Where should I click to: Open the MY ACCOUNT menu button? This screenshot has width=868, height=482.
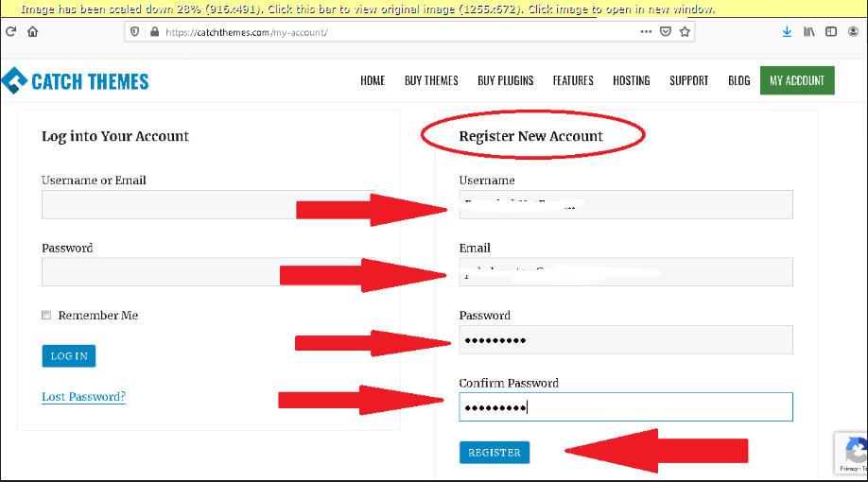(797, 80)
